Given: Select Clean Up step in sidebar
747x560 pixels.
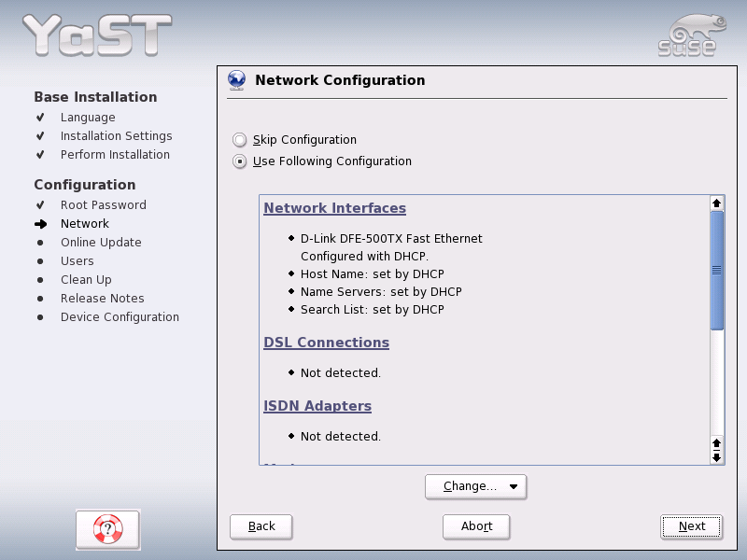Looking at the screenshot, I should coord(86,279).
